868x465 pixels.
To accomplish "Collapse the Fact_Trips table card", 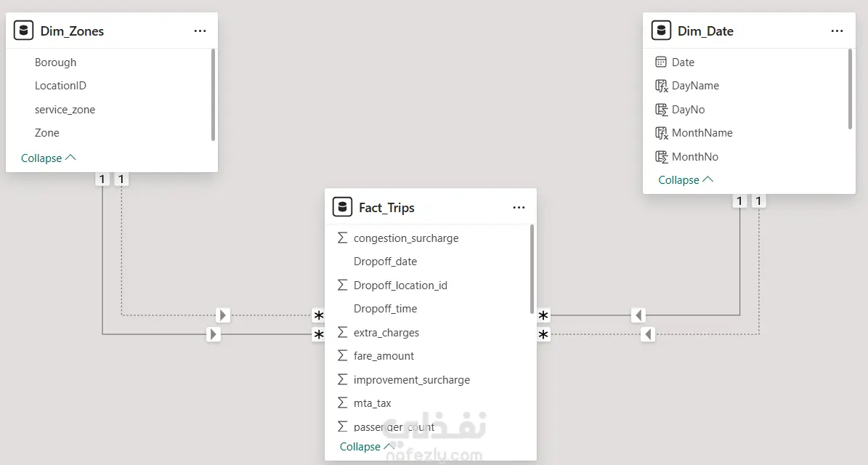I will click(x=366, y=447).
